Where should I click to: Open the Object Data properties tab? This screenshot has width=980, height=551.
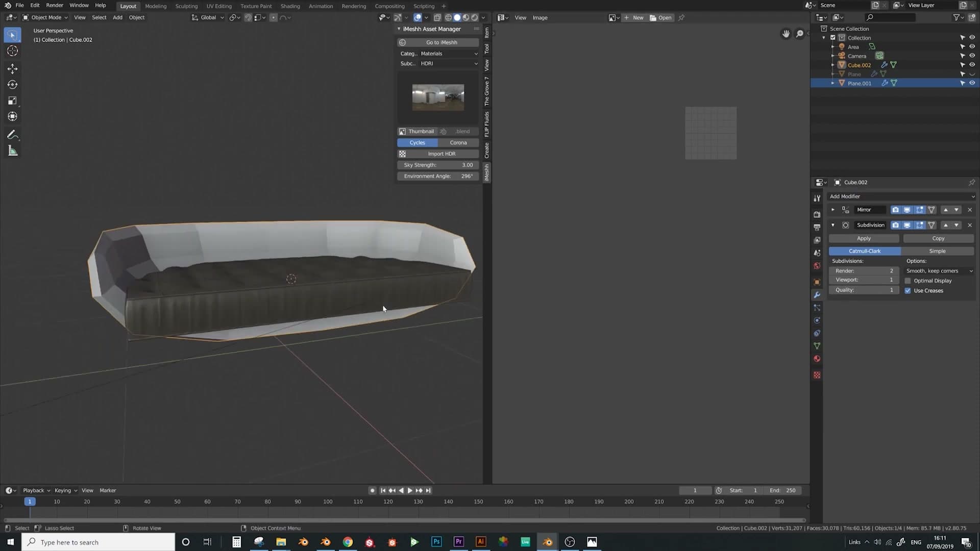[x=817, y=346]
